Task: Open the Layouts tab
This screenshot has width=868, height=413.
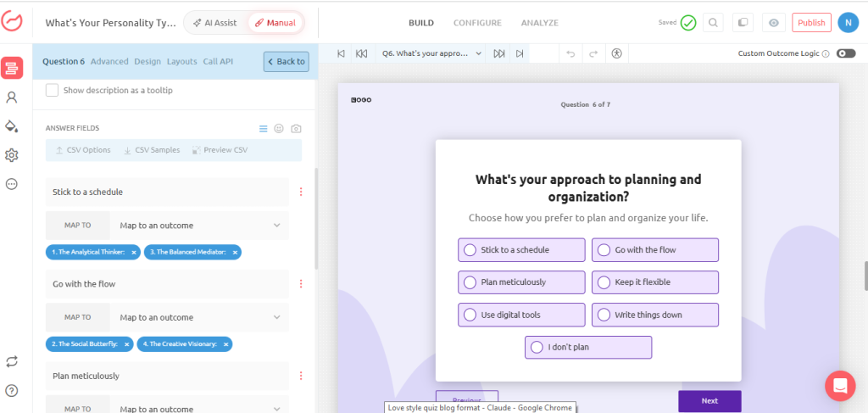Action: [181, 61]
